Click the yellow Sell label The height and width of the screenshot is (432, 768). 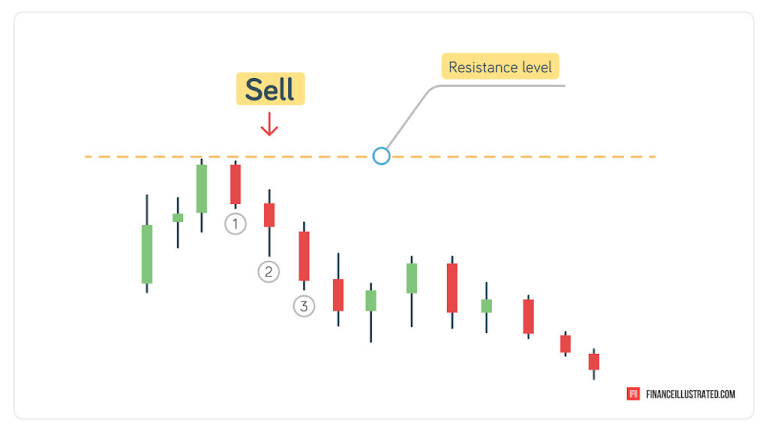click(x=270, y=89)
